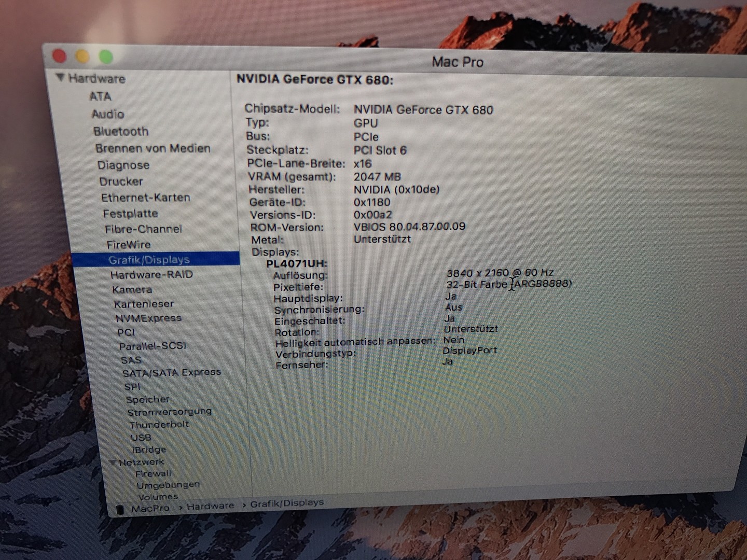This screenshot has width=747, height=560.
Task: Click the NVIDIA GeForce GTX 680 heading
Action: (x=315, y=79)
